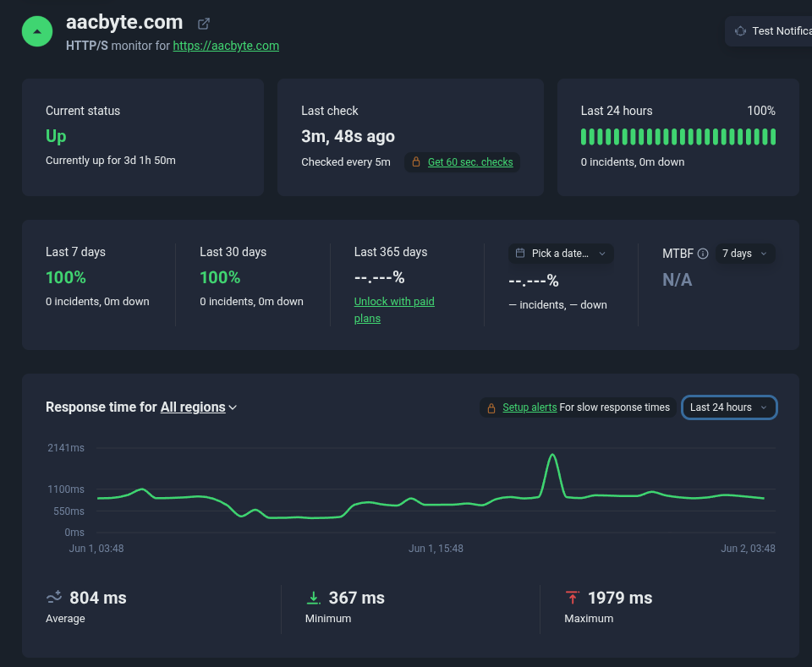The image size is (812, 667).
Task: Click the Last 7 days 100% value
Action: coord(66,277)
